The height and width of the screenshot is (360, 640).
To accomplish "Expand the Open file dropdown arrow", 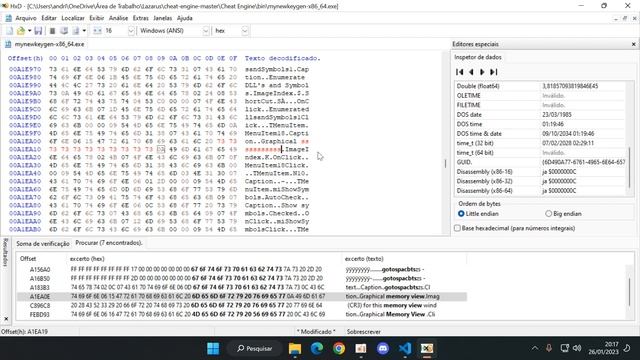I will pyautogui.click(x=29, y=31).
